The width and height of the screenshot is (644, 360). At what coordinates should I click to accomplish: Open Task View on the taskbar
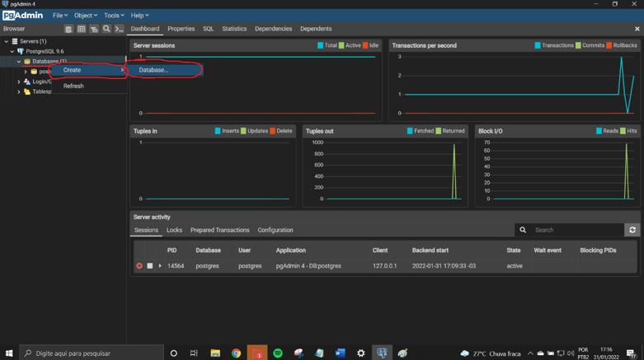coord(194,353)
